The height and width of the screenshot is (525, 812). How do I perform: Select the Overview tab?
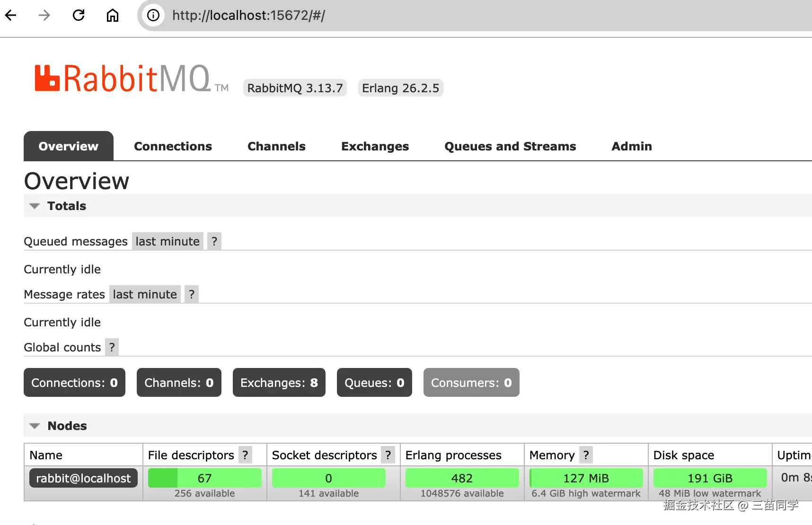(69, 146)
